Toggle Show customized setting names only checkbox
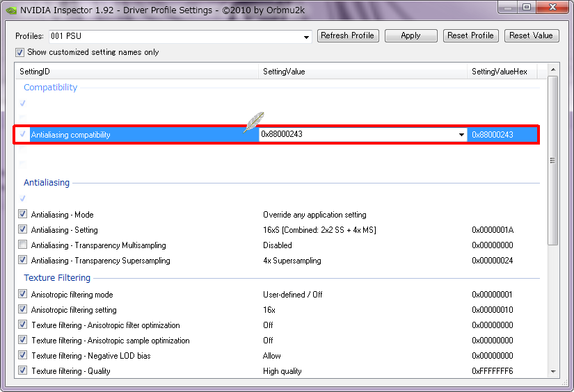The image size is (574, 392). 19,52
